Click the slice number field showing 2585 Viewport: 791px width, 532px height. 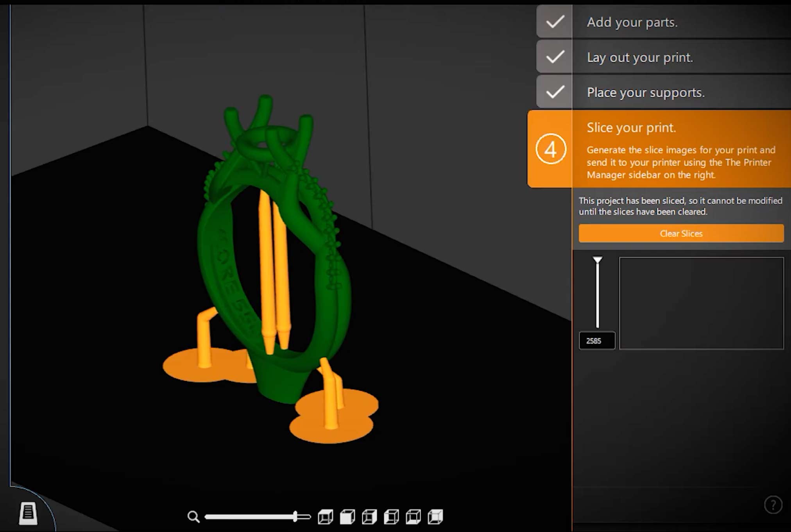[597, 341]
